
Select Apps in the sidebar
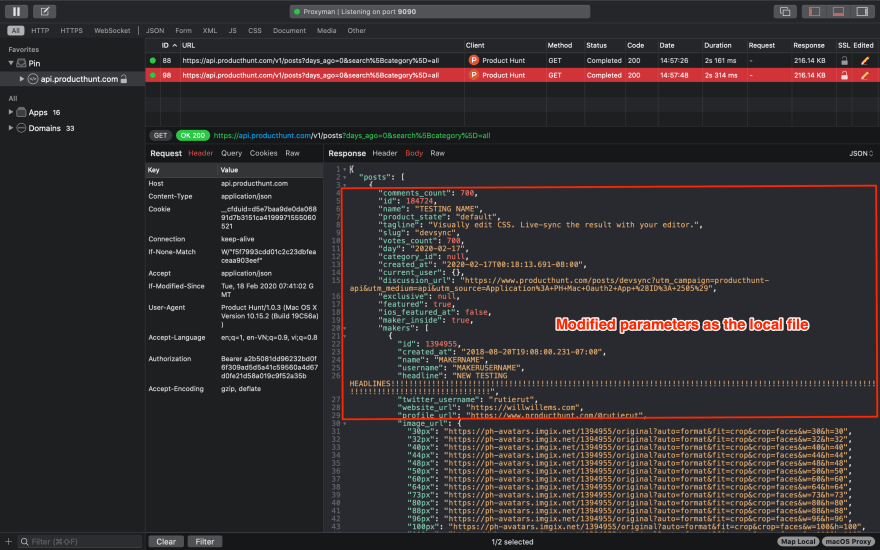pyautogui.click(x=38, y=112)
